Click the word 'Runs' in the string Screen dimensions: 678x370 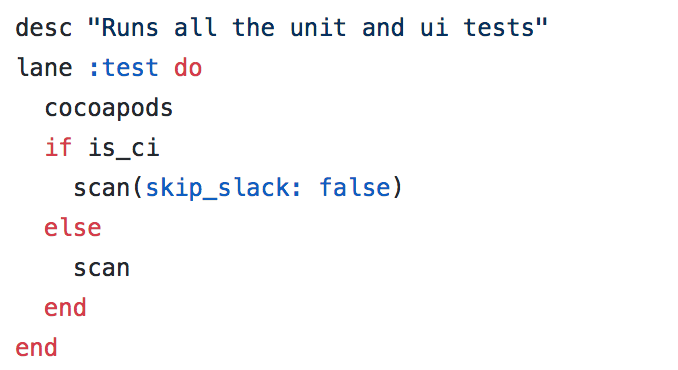[x=130, y=28]
